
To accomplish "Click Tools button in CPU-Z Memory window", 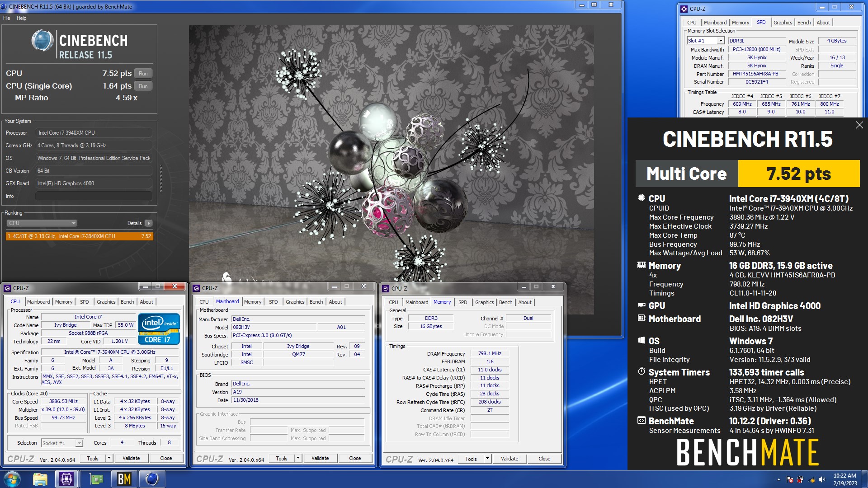I will pos(471,459).
